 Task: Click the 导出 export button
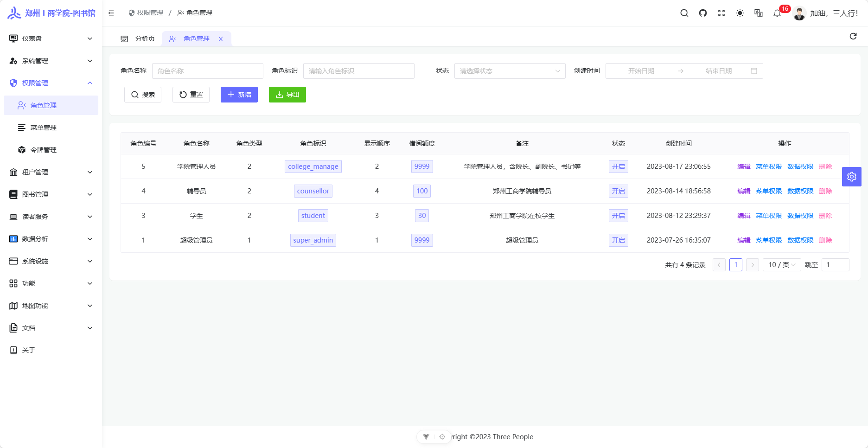point(287,95)
